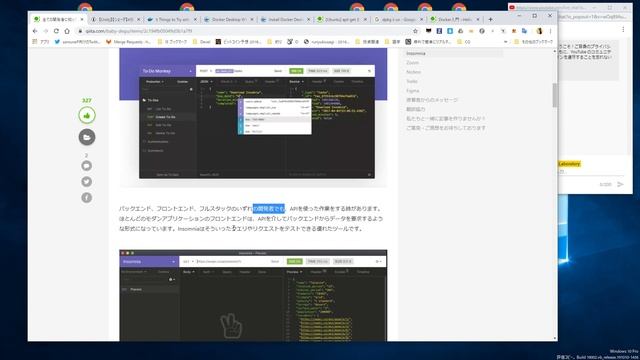Reload the Qiita page

(56, 31)
